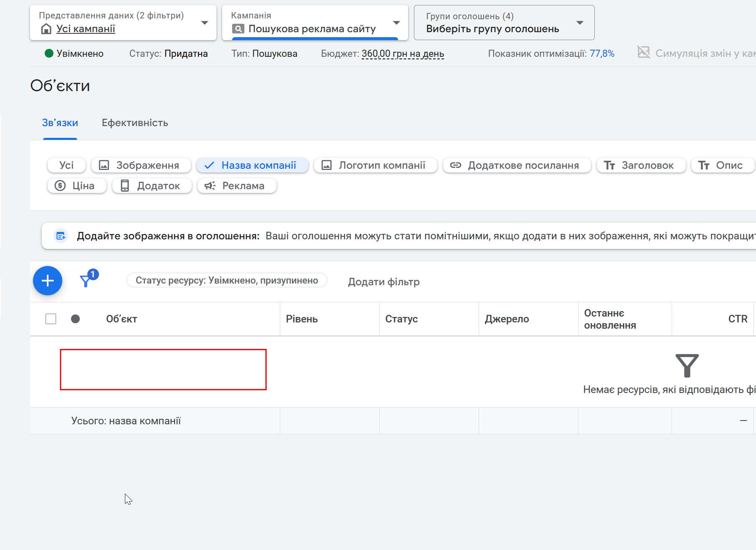Image resolution: width=756 pixels, height=550 pixels.
Task: Select the Зображення filter chip
Action: tap(141, 165)
